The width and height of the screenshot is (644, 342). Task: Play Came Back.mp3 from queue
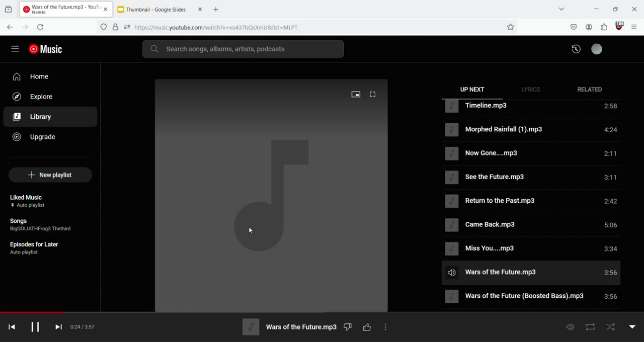point(531,225)
